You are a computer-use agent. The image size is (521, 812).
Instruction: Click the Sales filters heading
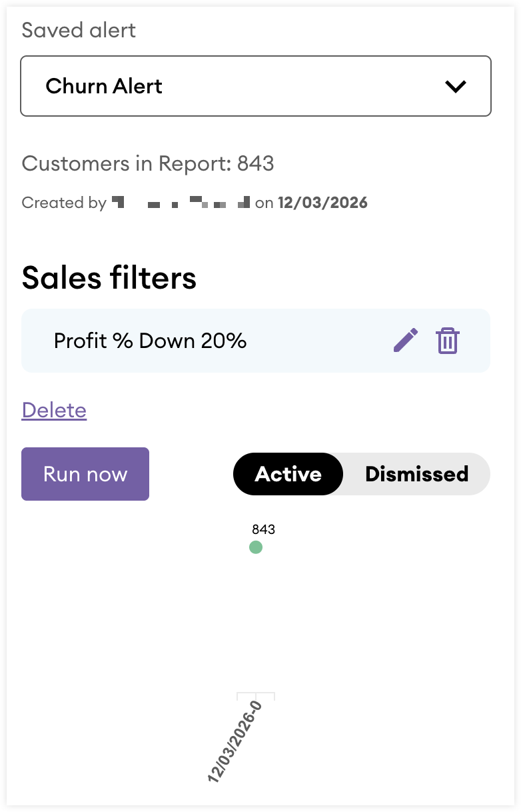109,278
